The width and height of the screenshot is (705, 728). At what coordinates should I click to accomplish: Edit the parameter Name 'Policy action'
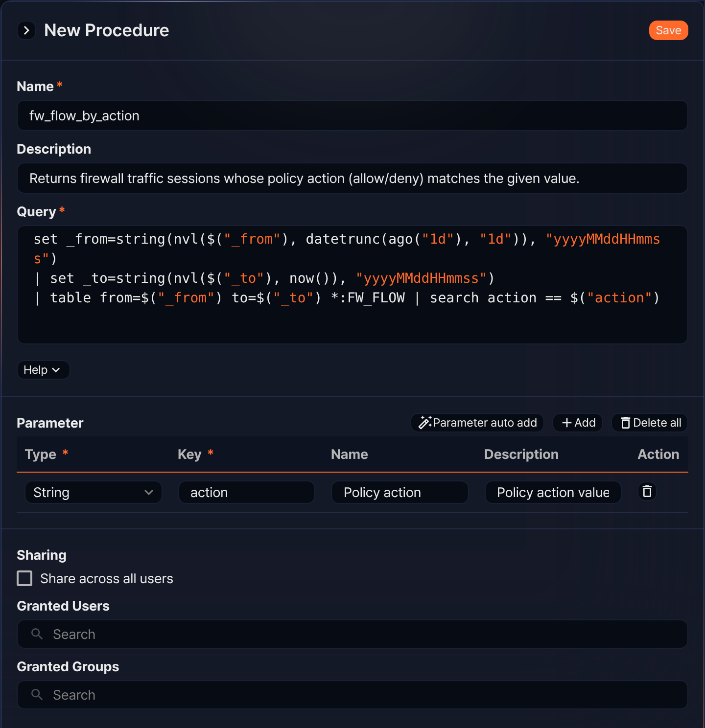pos(399,492)
